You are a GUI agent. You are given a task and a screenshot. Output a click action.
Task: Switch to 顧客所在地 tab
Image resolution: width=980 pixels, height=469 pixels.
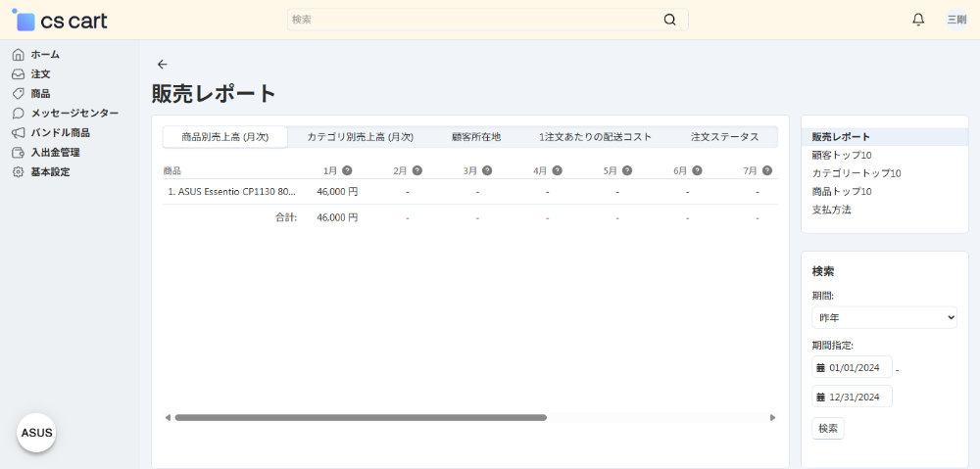[476, 137]
